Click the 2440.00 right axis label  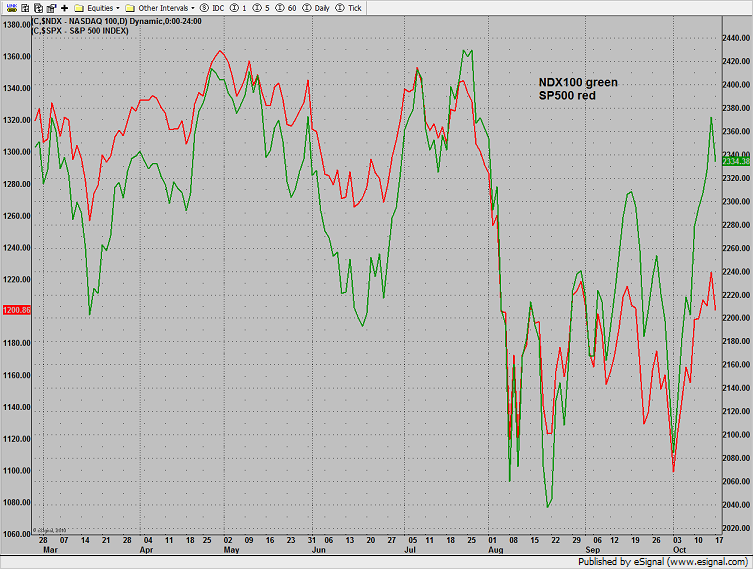click(x=736, y=37)
